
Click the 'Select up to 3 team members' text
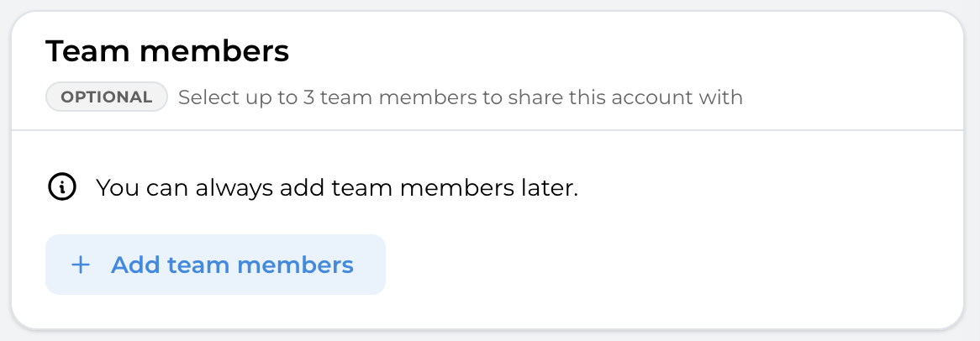pyautogui.click(x=328, y=97)
